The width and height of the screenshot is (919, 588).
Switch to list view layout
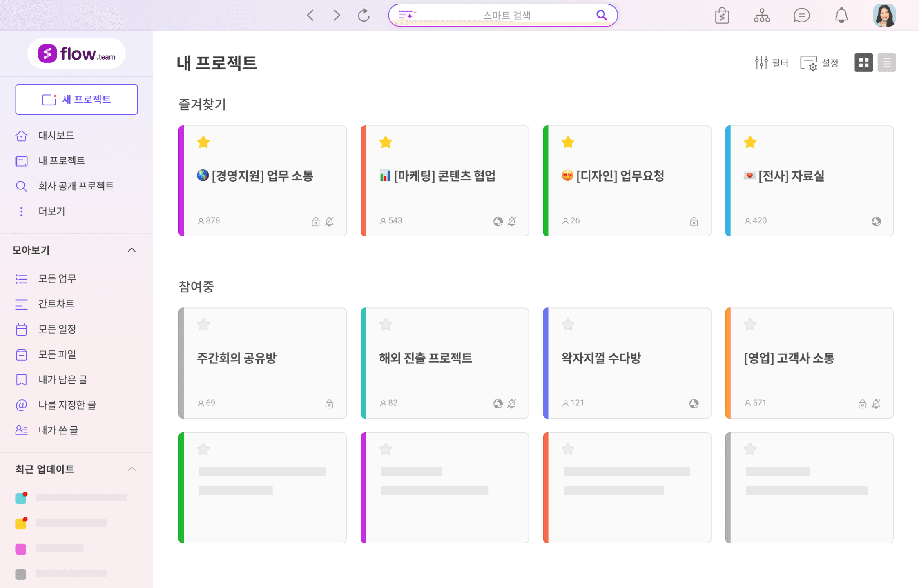(x=886, y=63)
